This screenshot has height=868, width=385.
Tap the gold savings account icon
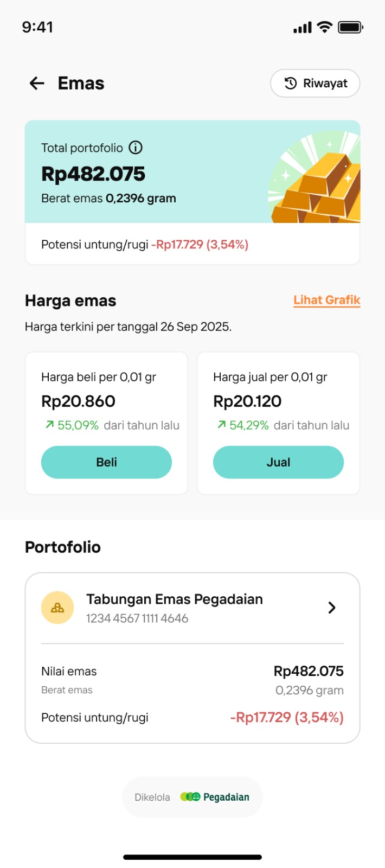pyautogui.click(x=57, y=608)
